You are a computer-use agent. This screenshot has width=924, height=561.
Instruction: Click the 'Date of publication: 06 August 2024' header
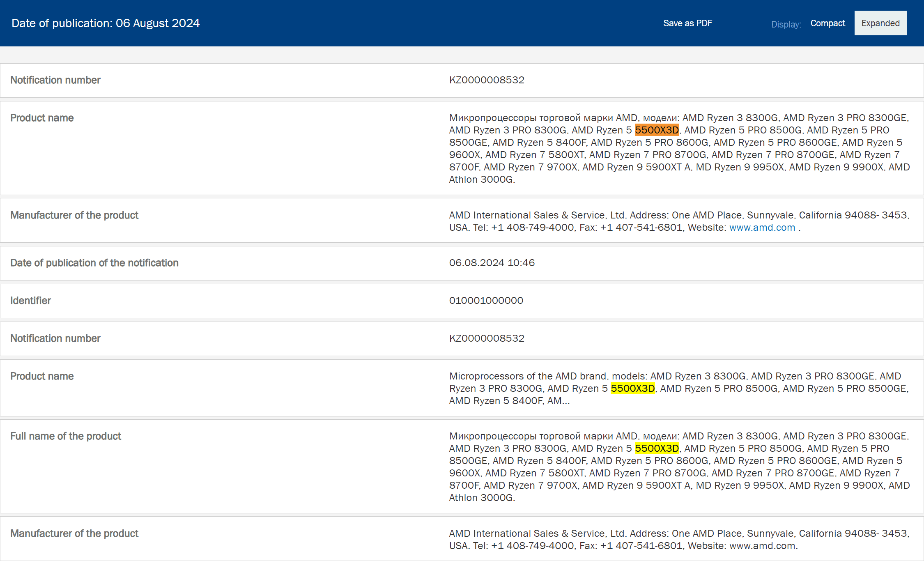[x=106, y=23]
